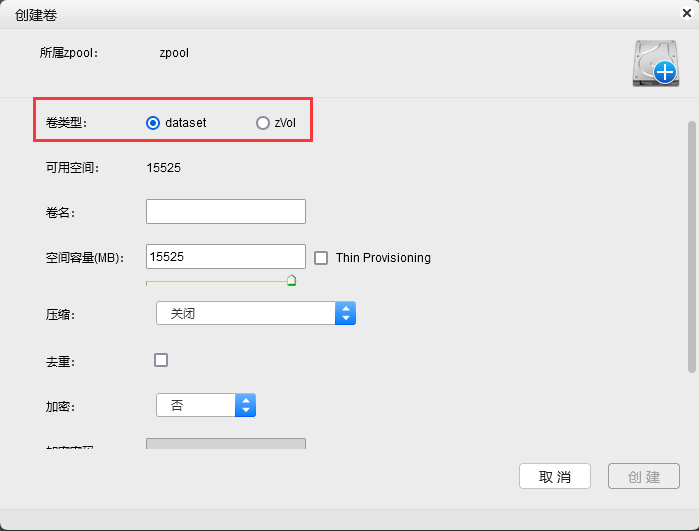Choose the zVol radio button
This screenshot has height=531, width=699.
click(x=263, y=123)
